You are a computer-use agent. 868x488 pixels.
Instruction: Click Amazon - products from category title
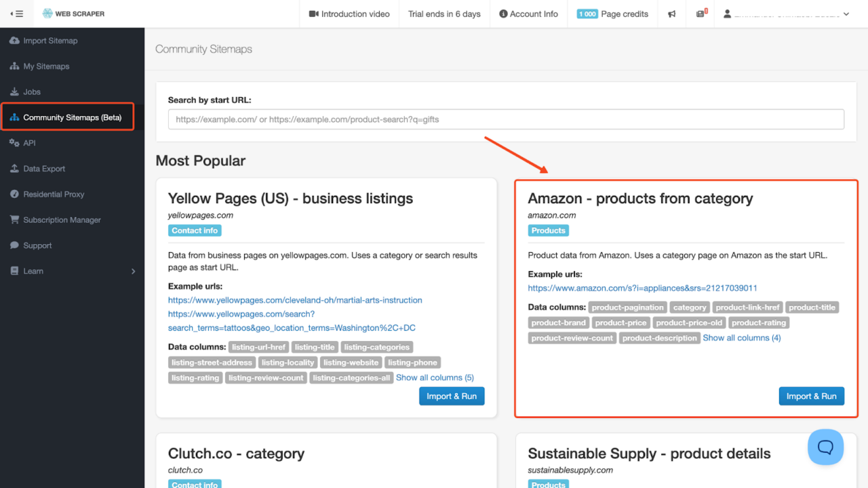tap(640, 199)
